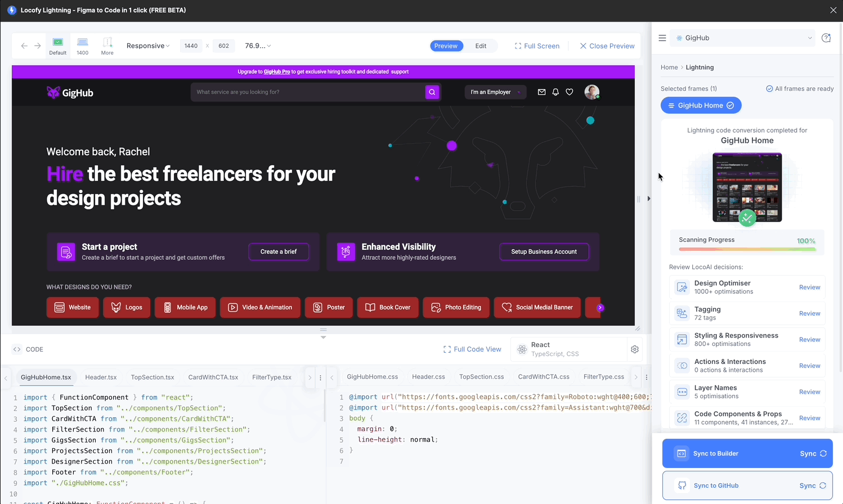Screen dimensions: 843x504
Task: Go back with the left arrow icon
Action: pyautogui.click(x=24, y=46)
